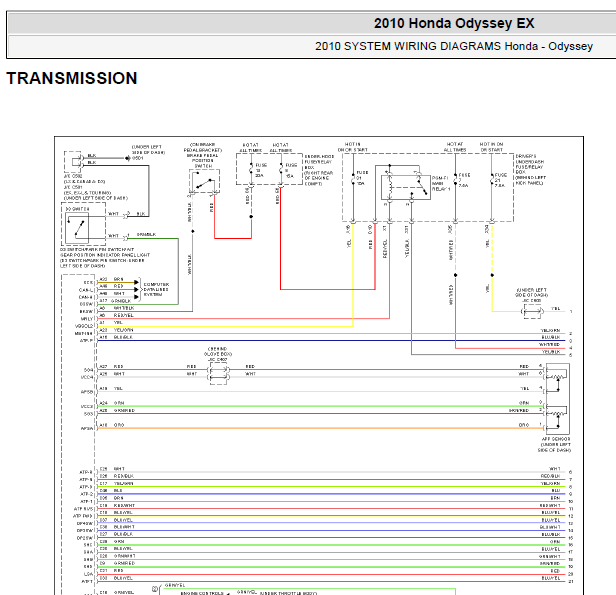The width and height of the screenshot is (616, 595).
Task: Click the 'TRANSMISSION' heading
Action: coord(72,78)
